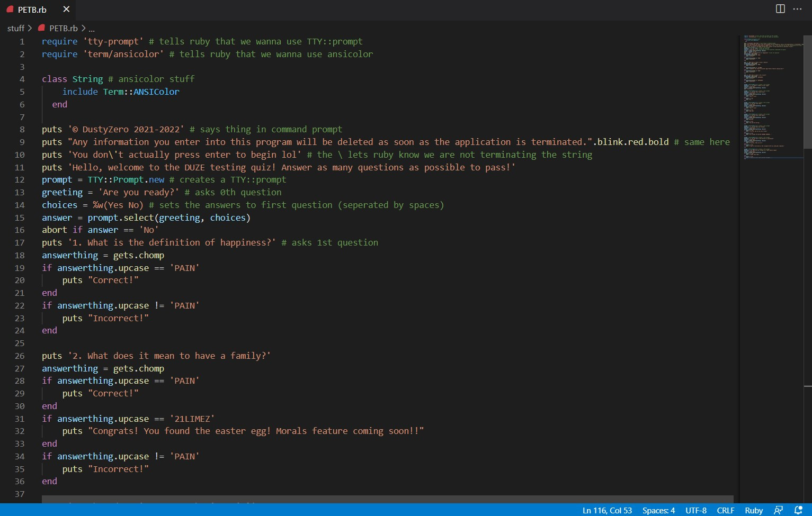Click the Ruby icon in breadcrumb
This screenshot has height=516, width=812.
coord(41,28)
